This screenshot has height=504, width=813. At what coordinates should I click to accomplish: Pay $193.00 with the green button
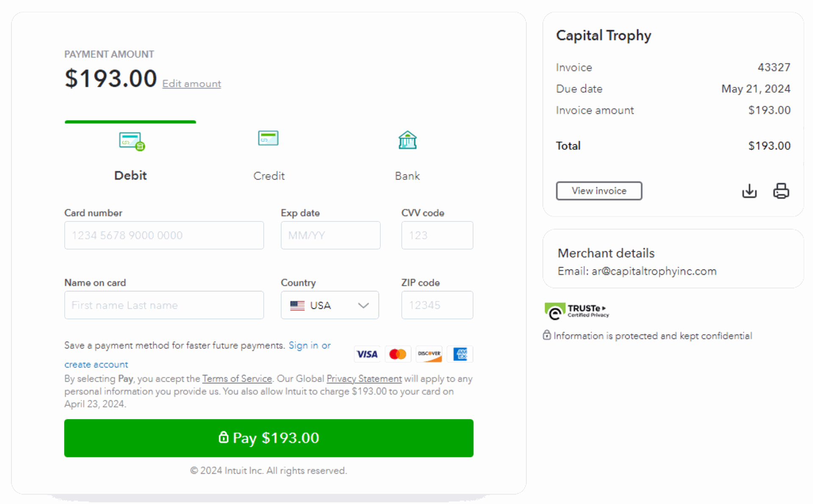point(269,438)
